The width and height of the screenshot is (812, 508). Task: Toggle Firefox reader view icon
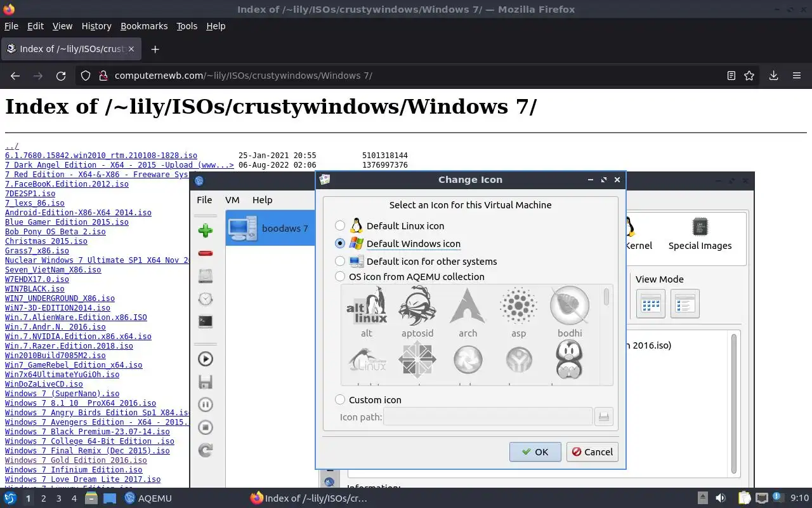[731, 76]
